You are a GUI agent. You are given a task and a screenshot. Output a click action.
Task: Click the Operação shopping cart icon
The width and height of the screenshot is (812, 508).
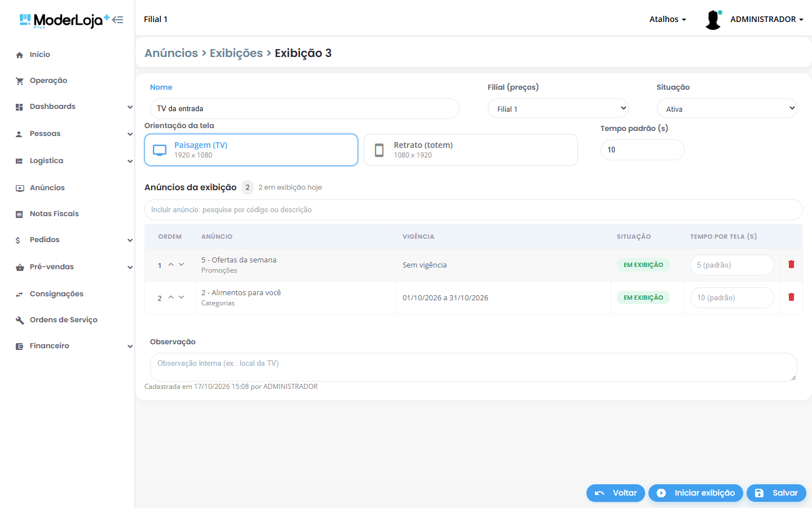tap(19, 81)
